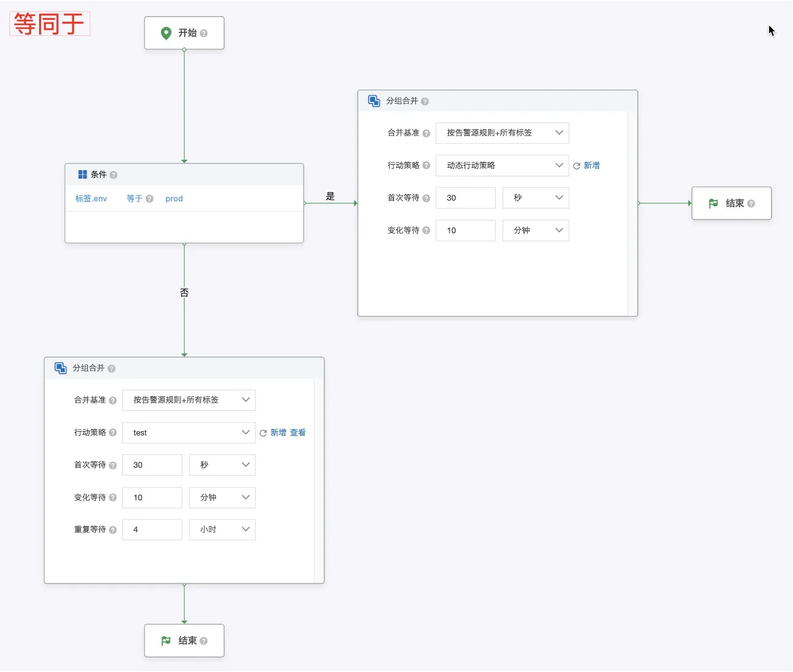
Task: Open help icon for 行动策略 in right node
Action: [426, 165]
